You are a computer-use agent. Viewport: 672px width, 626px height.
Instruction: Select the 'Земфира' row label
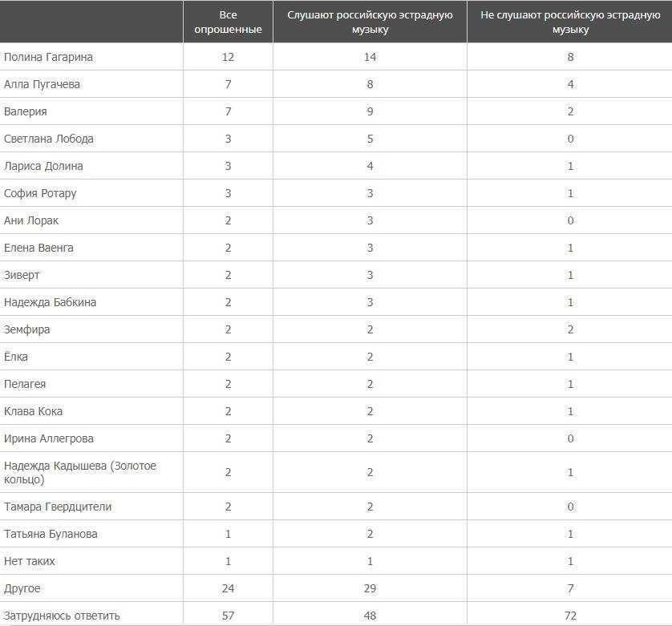pos(27,329)
